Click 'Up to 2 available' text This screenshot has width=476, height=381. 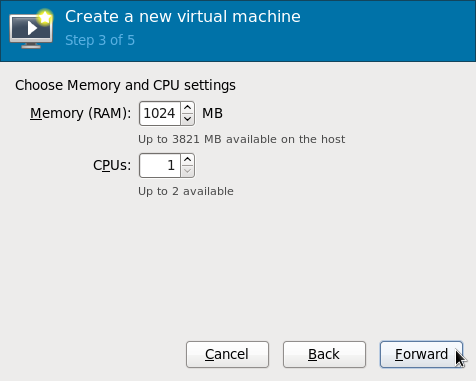click(x=186, y=191)
